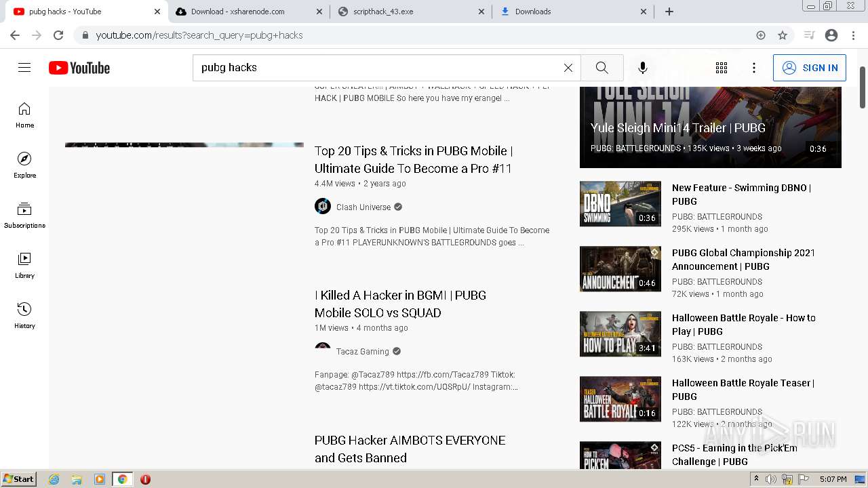Go back in the browser

pos(15,35)
